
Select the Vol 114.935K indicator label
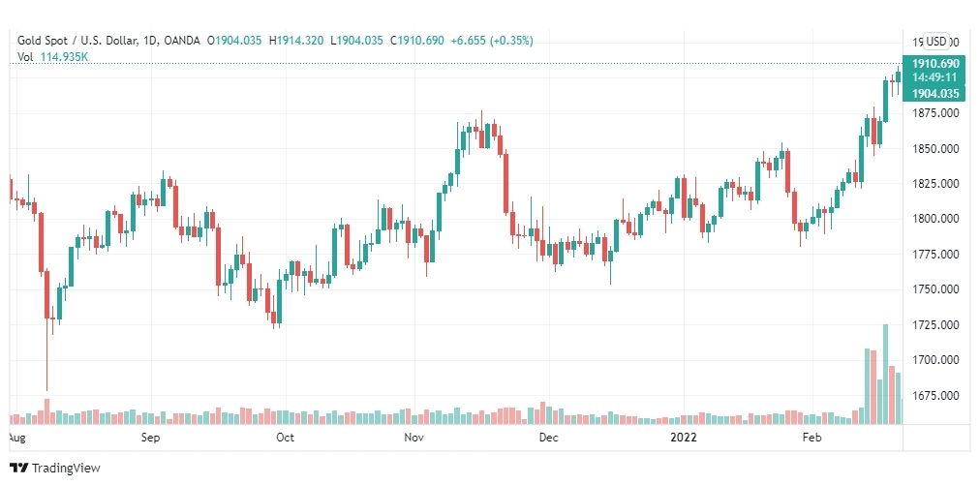[52, 56]
